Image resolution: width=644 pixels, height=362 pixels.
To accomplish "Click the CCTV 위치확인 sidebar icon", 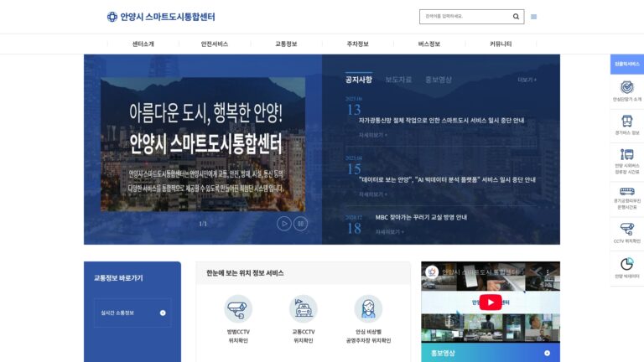I will [x=626, y=229].
